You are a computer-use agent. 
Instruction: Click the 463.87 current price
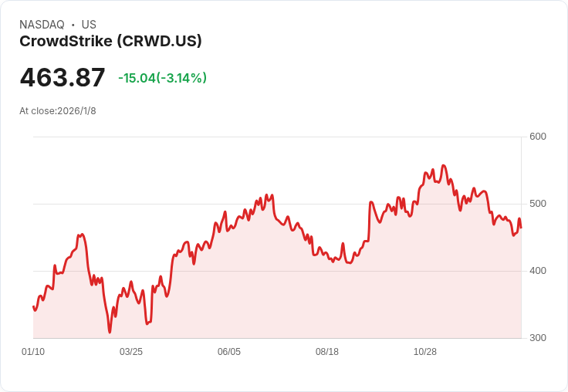click(x=63, y=77)
